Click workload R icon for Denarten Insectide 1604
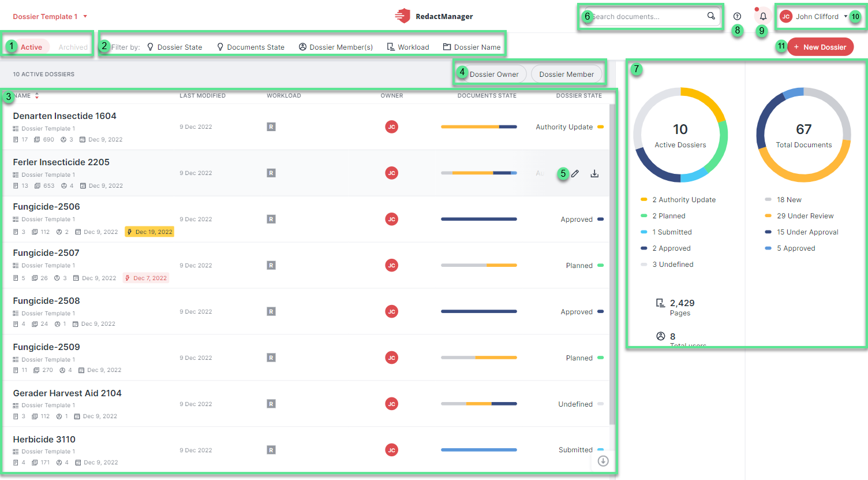868x480 pixels. click(x=271, y=126)
